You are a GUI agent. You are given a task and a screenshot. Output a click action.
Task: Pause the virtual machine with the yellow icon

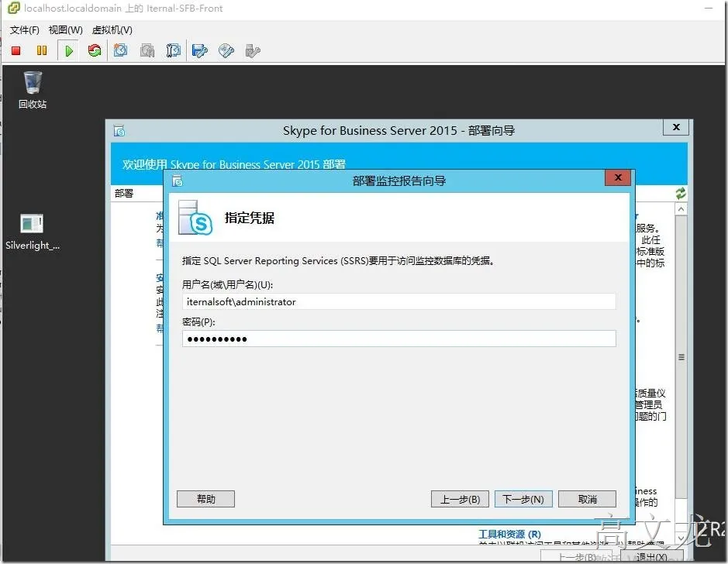click(x=42, y=50)
